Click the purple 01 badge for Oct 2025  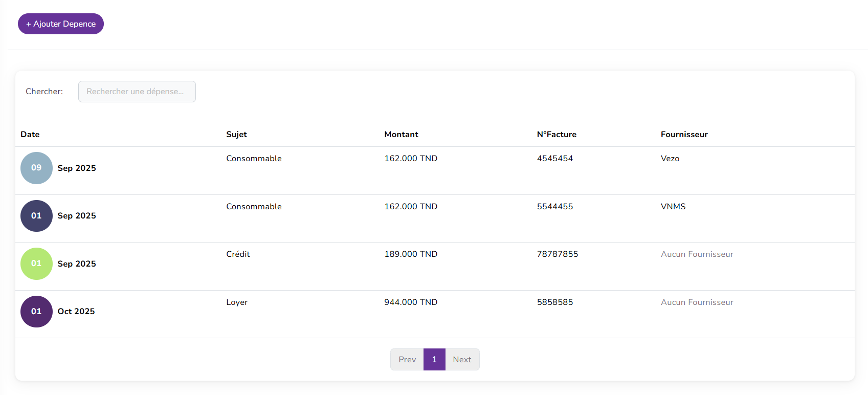pyautogui.click(x=36, y=312)
